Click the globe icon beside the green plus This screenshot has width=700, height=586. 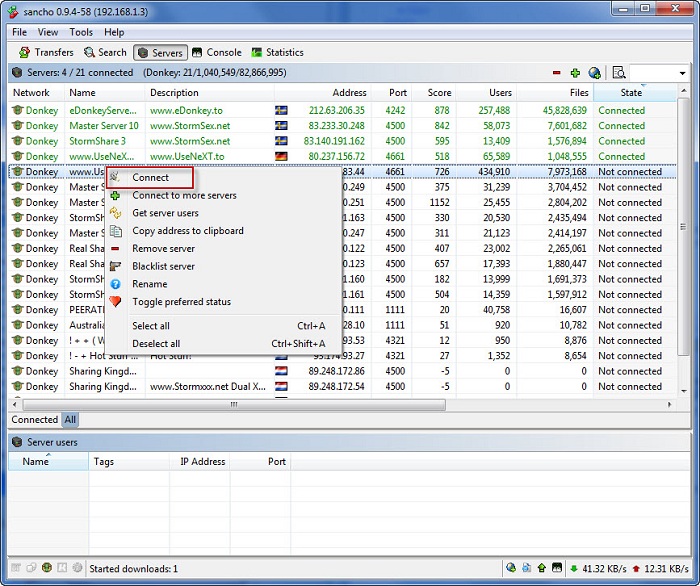(x=594, y=73)
